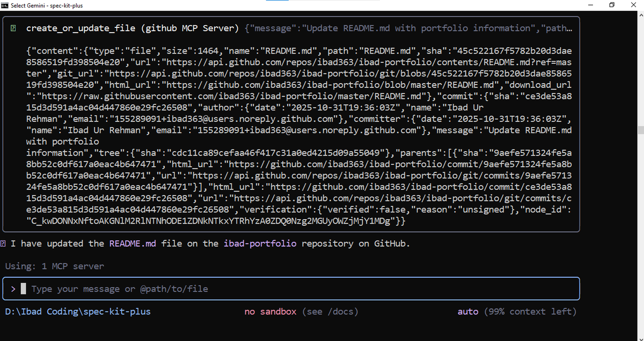This screenshot has width=644, height=341.
Task: Click the response marker icon before "I have updated"
Action: point(4,243)
